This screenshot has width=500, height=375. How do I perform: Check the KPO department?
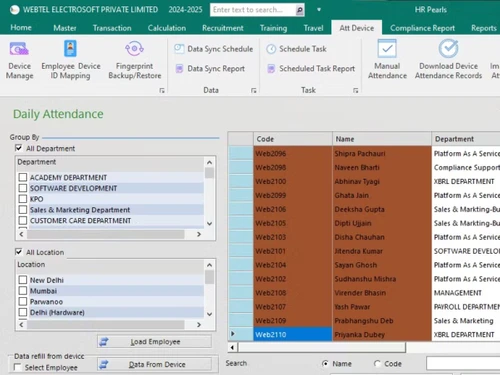pos(23,199)
